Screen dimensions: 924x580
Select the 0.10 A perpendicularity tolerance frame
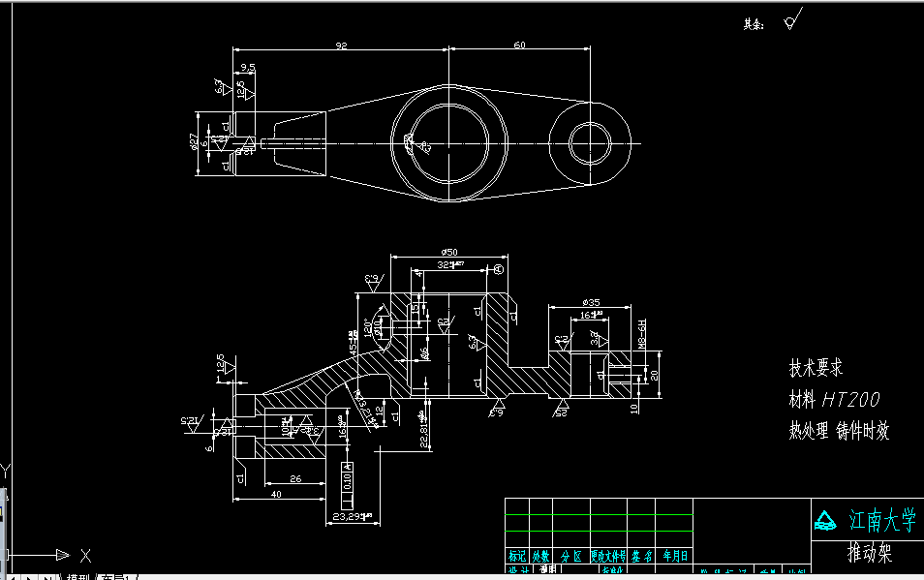[x=348, y=486]
